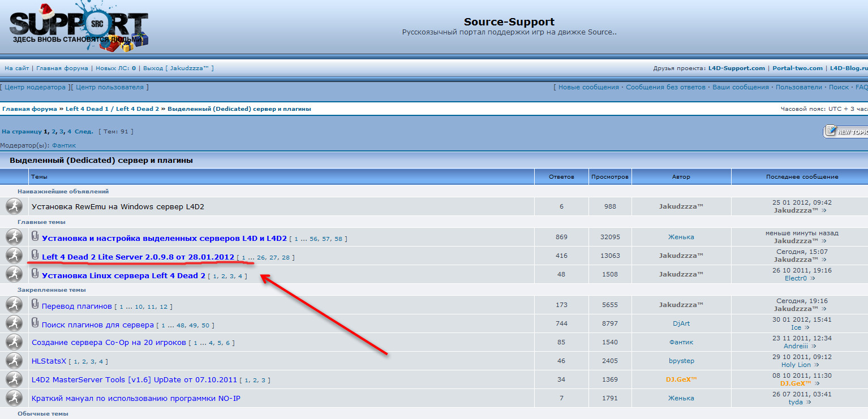Open author bpystep profile link
The width and height of the screenshot is (868, 419).
click(681, 361)
